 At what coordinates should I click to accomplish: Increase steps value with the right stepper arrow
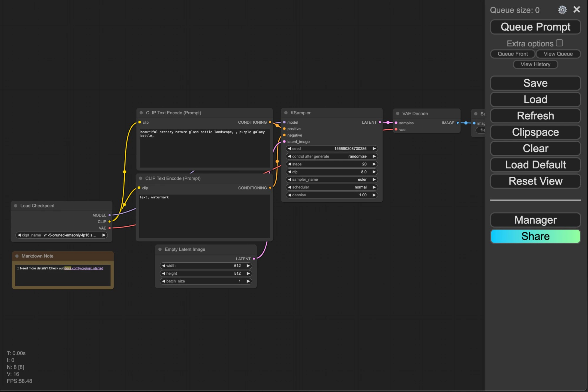click(x=374, y=164)
